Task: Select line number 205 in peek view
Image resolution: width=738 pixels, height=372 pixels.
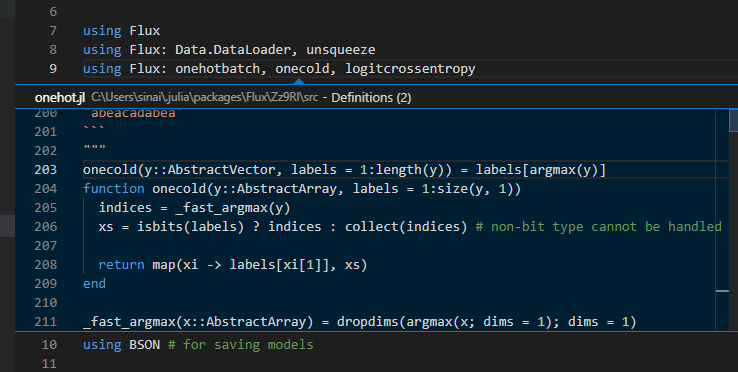Action: pos(46,208)
